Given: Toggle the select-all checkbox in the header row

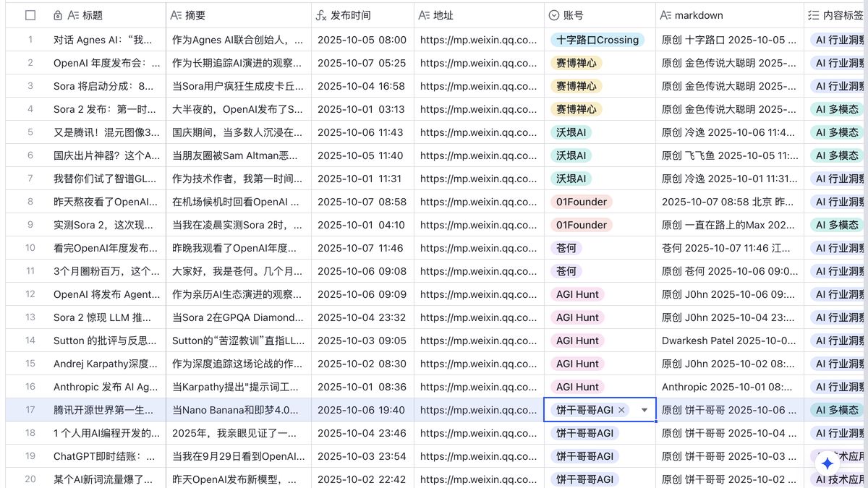Looking at the screenshot, I should (30, 14).
